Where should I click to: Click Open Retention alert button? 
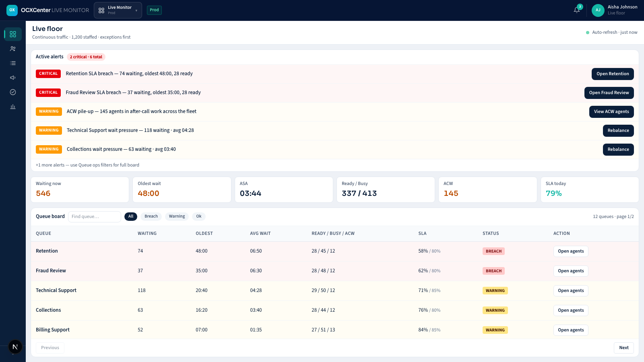[613, 74]
